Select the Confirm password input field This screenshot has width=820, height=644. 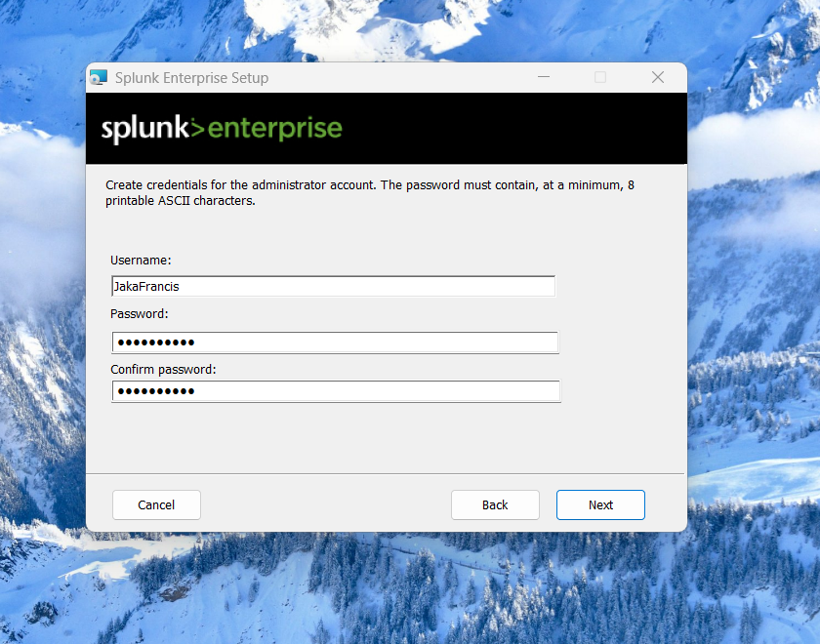(336, 391)
